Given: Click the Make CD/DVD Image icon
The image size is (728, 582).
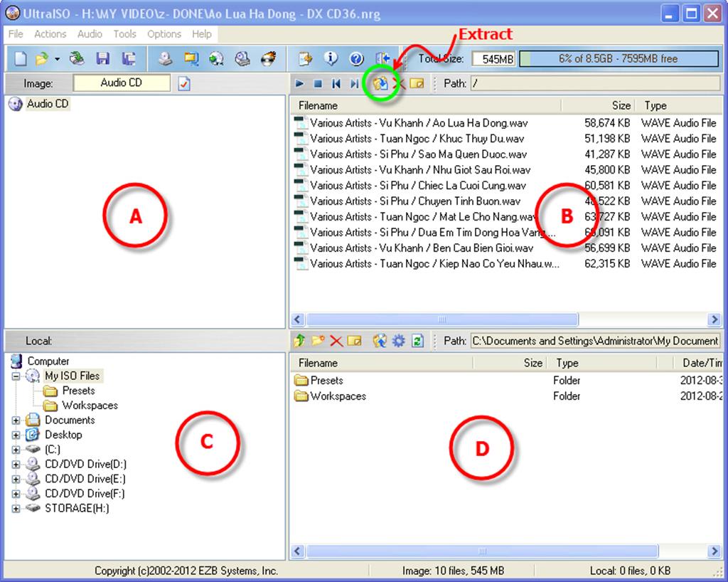Looking at the screenshot, I should (165, 58).
